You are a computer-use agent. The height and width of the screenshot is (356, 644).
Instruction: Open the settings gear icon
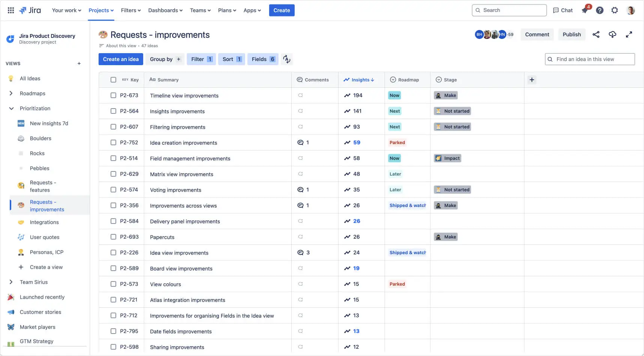[x=615, y=10]
